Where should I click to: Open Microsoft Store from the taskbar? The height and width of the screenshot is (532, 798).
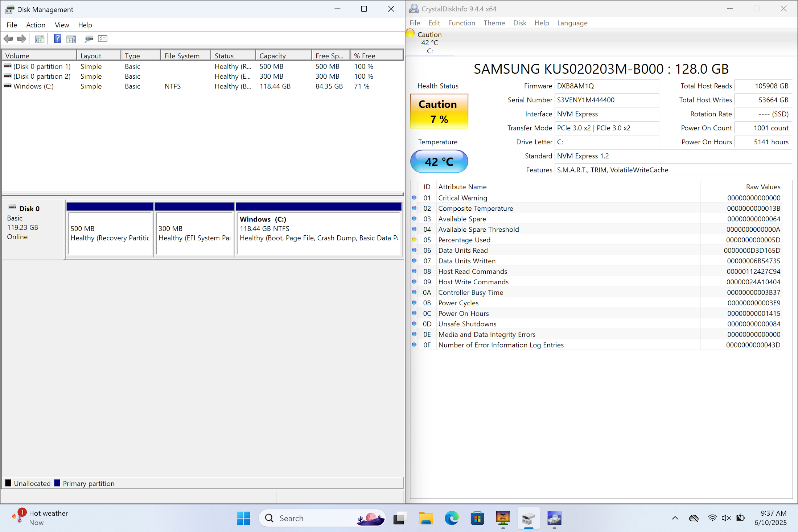pos(477,518)
